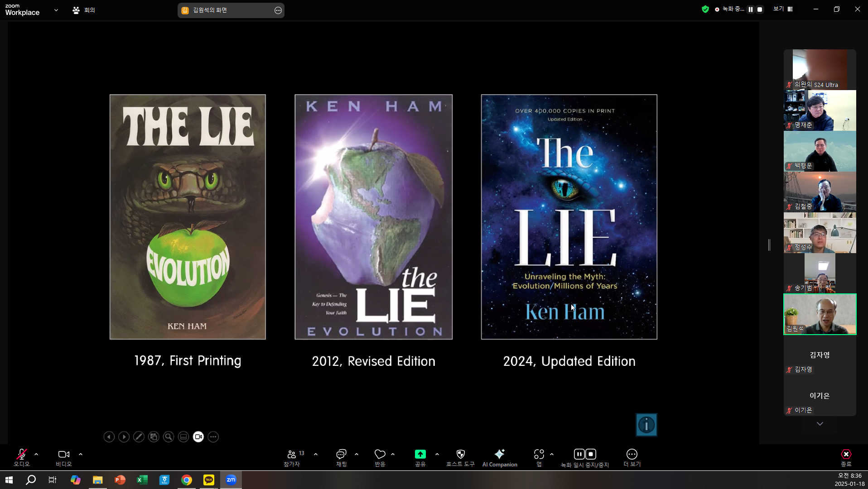Open the 회의 meetings tab

84,10
